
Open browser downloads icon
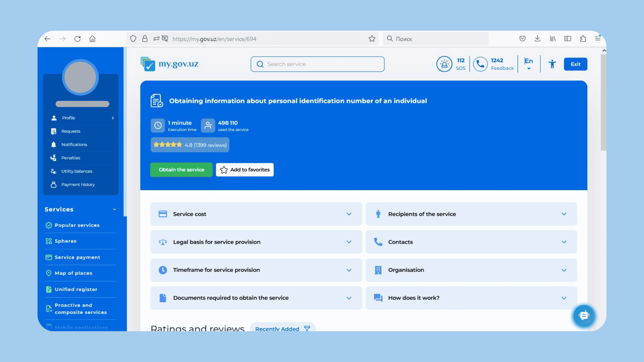point(537,39)
